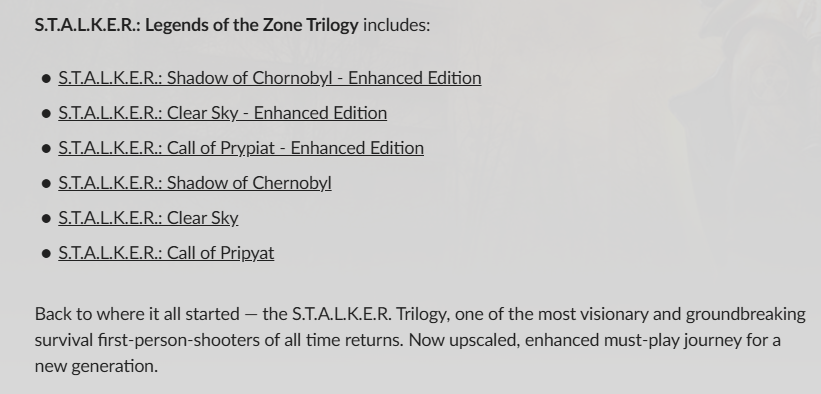Click bullet before Clear Sky - Enhanced Edition
This screenshot has height=394, width=821.
pos(46,114)
